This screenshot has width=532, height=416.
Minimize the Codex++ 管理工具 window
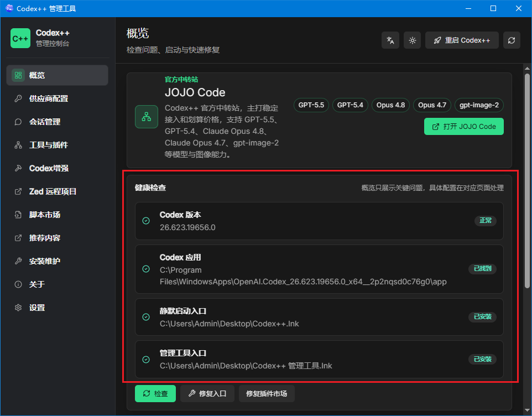(x=468, y=8)
